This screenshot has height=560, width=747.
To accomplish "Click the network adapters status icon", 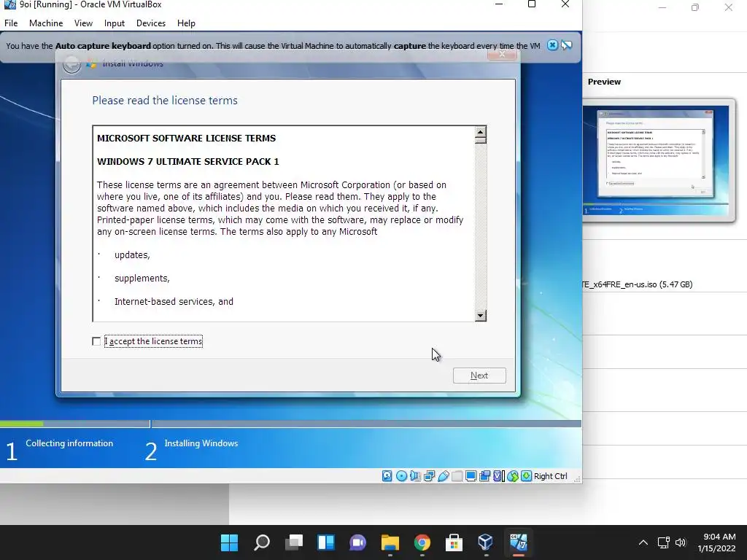I will tap(429, 475).
